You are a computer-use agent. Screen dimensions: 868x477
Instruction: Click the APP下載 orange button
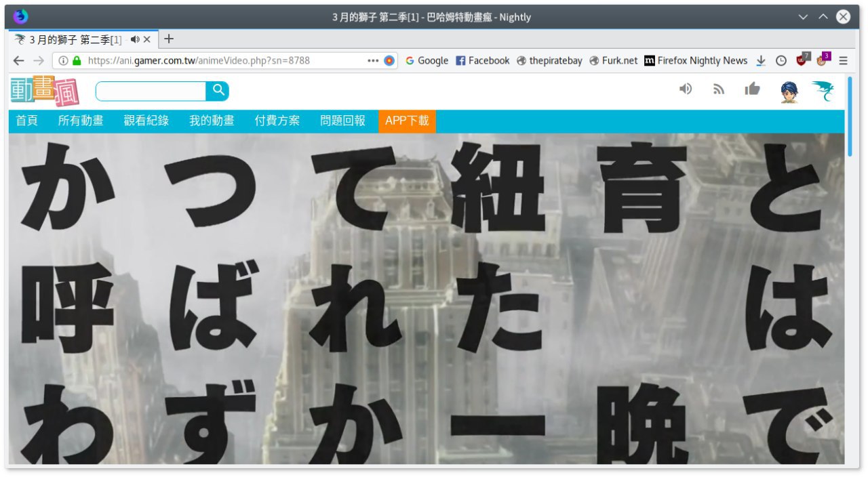point(407,121)
